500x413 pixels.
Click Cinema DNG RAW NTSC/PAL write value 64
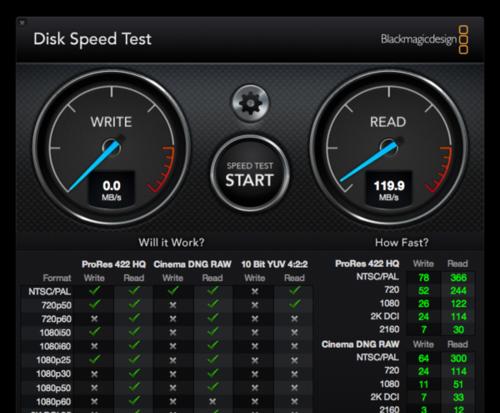click(x=424, y=358)
